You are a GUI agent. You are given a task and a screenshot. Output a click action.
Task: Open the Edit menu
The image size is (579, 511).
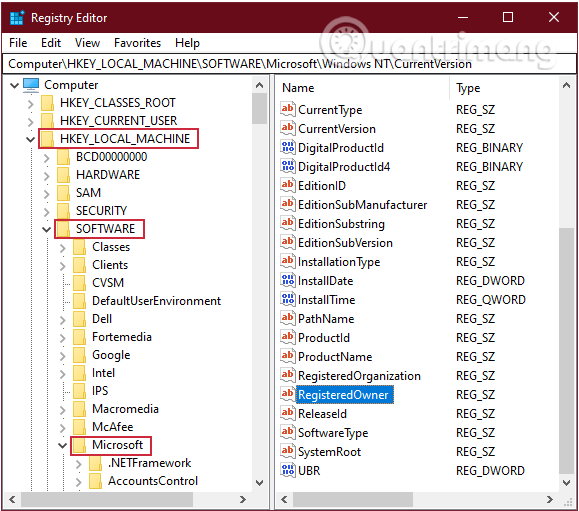[51, 43]
